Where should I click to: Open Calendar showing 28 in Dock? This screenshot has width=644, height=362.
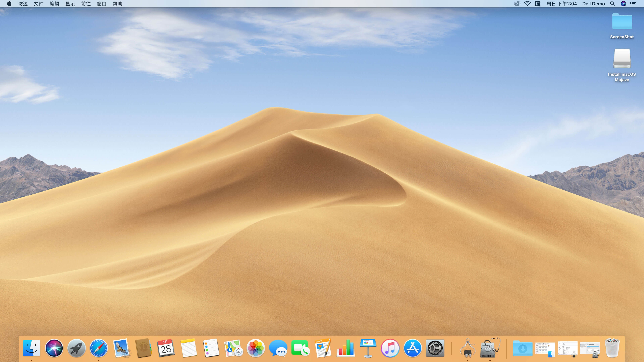(166, 348)
